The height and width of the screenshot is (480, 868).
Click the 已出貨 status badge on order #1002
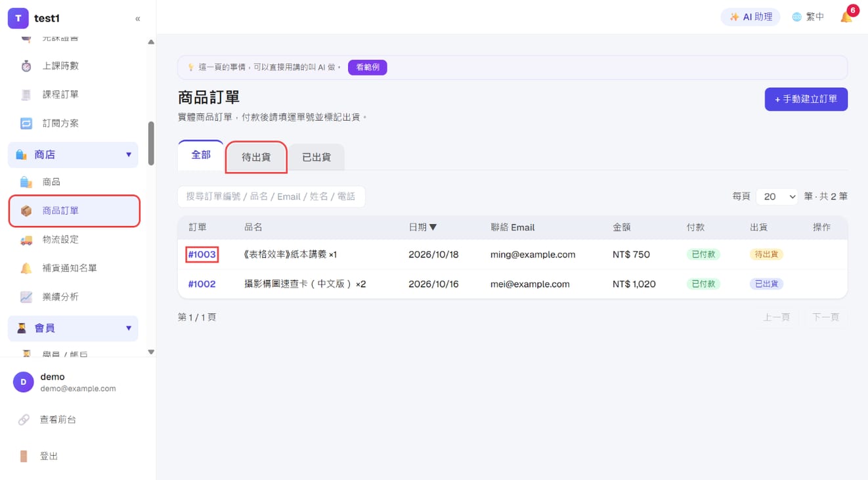(766, 284)
